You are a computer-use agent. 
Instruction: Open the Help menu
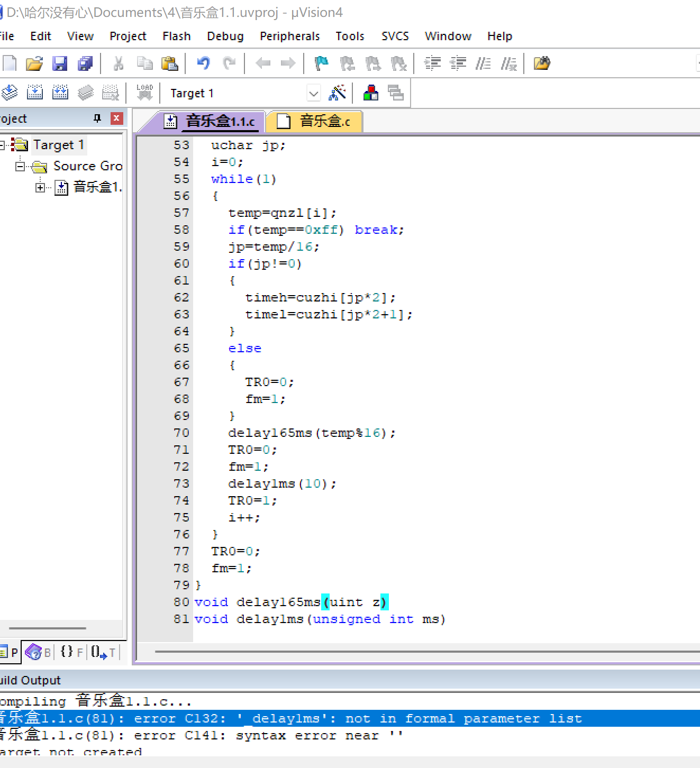tap(500, 36)
